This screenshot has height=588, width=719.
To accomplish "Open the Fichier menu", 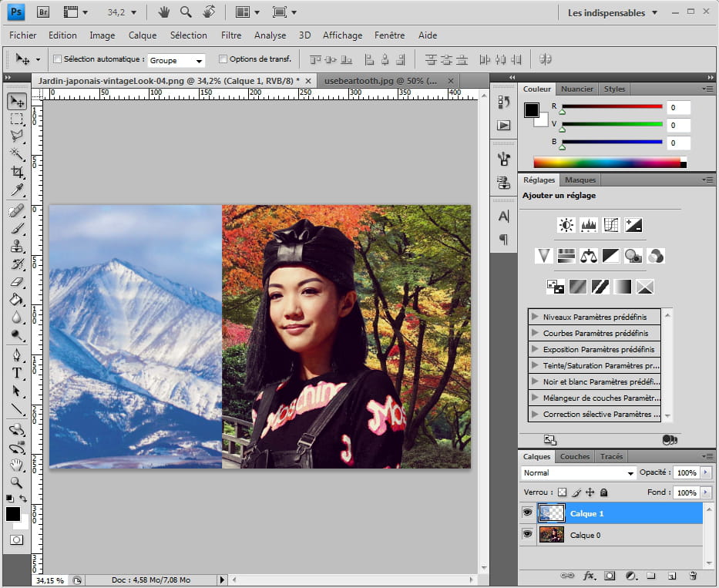I will 23,35.
